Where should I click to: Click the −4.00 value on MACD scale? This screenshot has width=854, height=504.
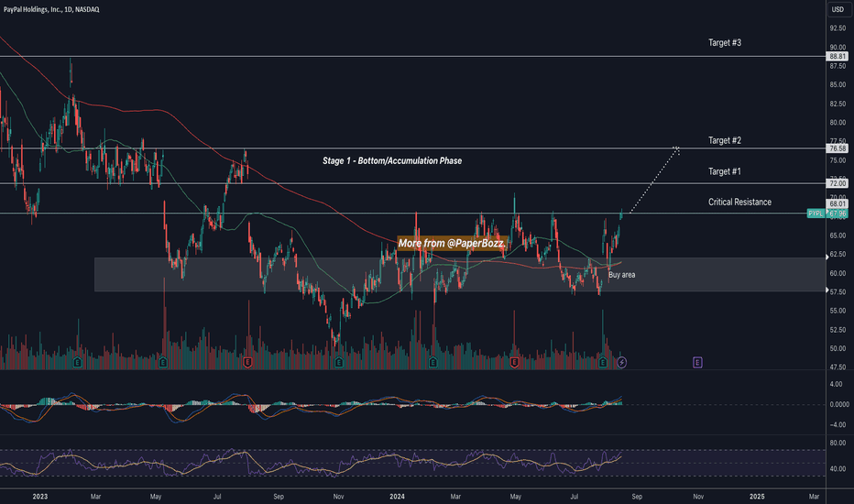[838, 424]
